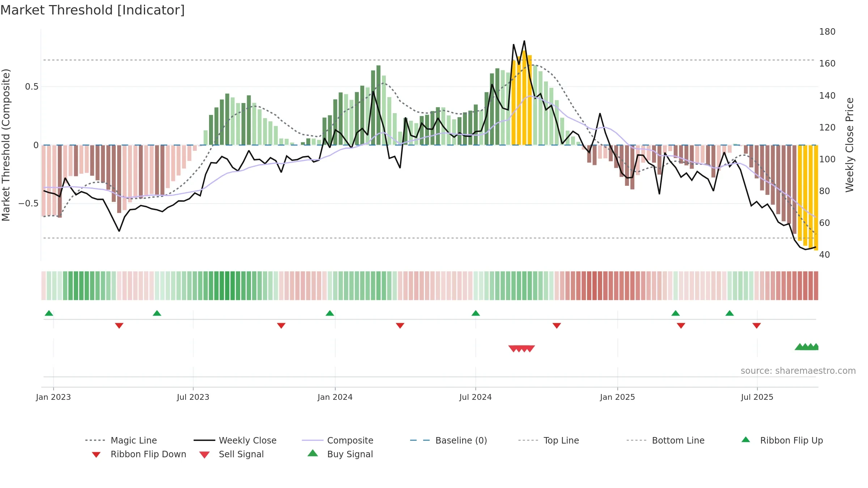Click the green Buy Signal cluster at chart end
The height and width of the screenshot is (488, 868).
tap(807, 347)
